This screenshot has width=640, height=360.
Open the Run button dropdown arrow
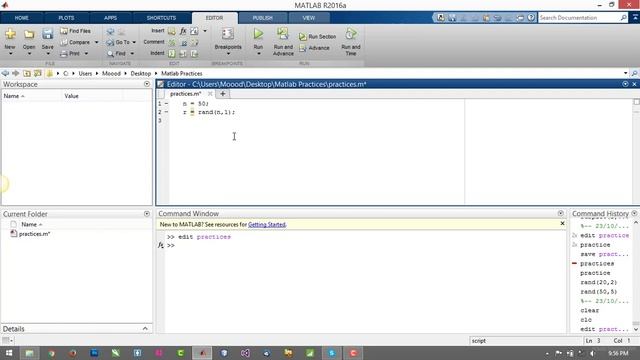pos(258,53)
